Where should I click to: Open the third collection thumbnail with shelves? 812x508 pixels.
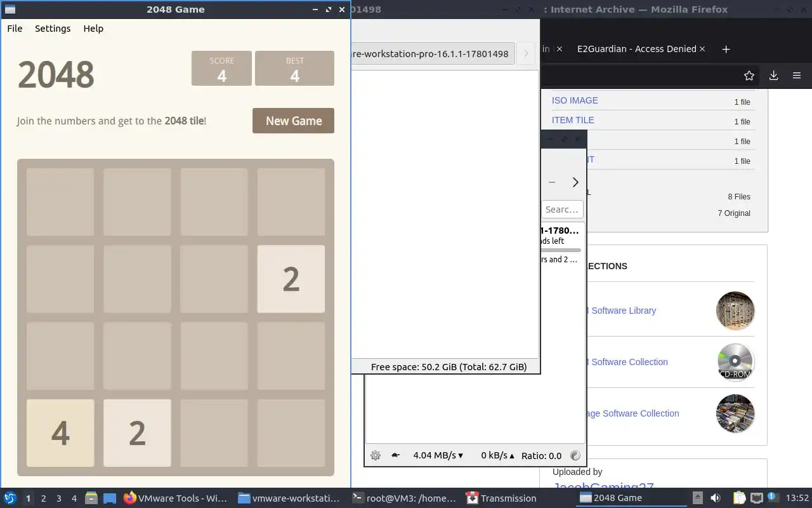click(735, 413)
